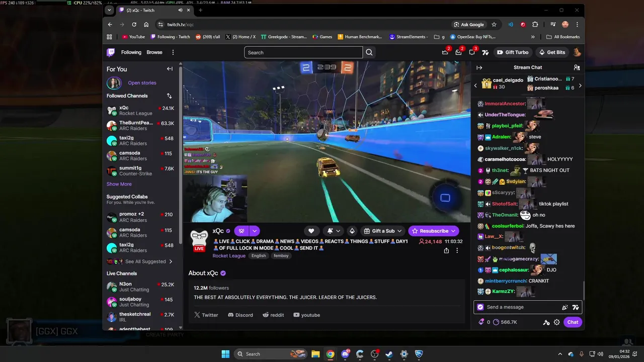Open Twitch user avatar menu
644x362 pixels.
pos(577,52)
